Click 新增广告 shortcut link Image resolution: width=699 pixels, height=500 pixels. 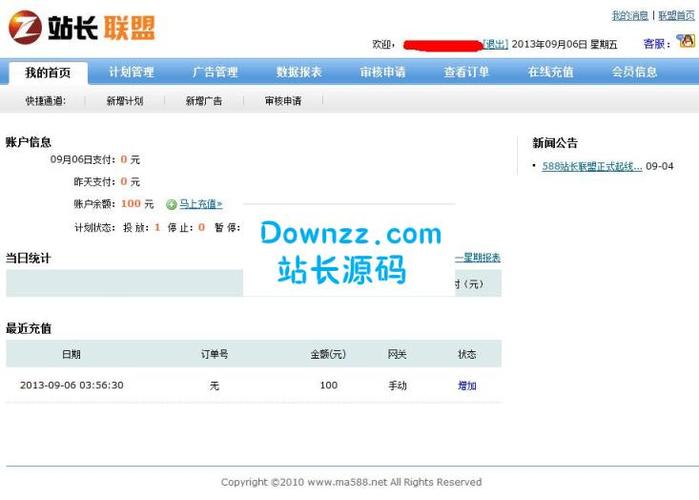(204, 101)
